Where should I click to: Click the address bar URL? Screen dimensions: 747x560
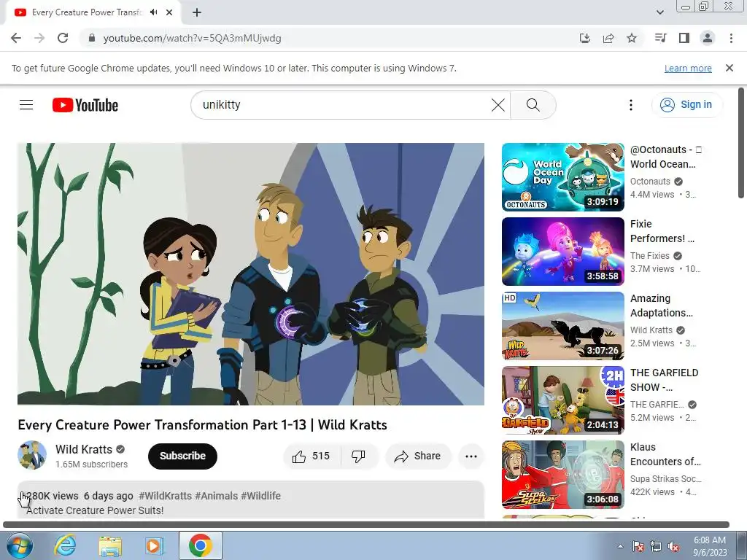point(192,38)
